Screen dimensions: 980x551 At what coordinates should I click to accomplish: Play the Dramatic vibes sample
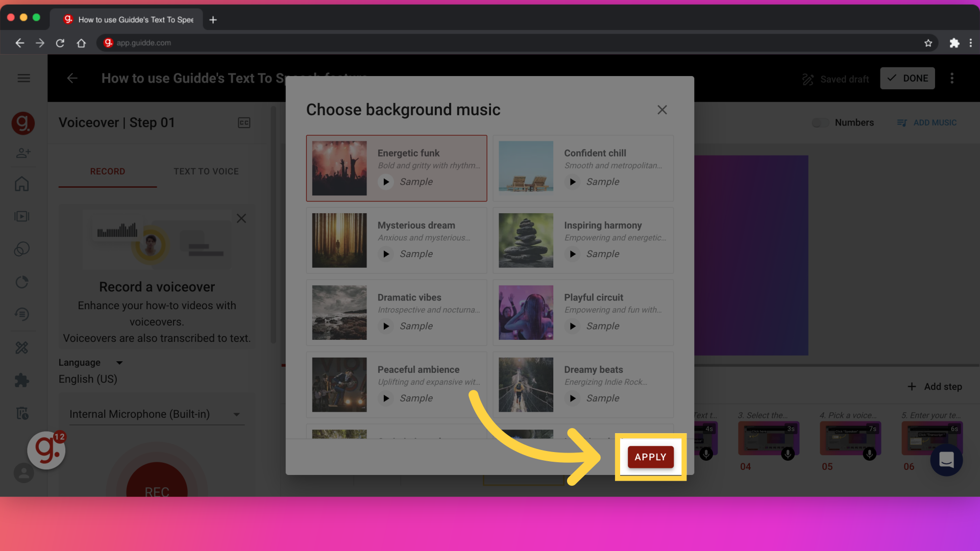point(386,326)
